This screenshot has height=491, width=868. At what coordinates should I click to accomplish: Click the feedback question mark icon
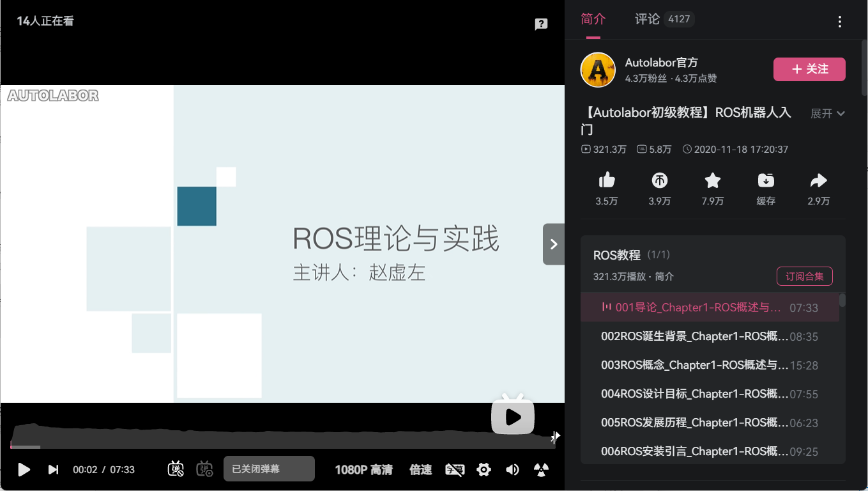541,24
